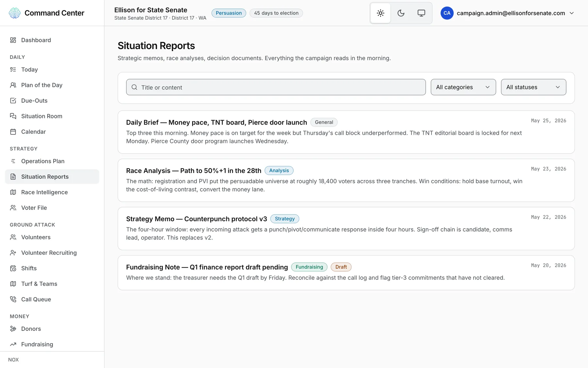Click the Command Center brain logo
Screen dimensions: 588x368
click(14, 13)
